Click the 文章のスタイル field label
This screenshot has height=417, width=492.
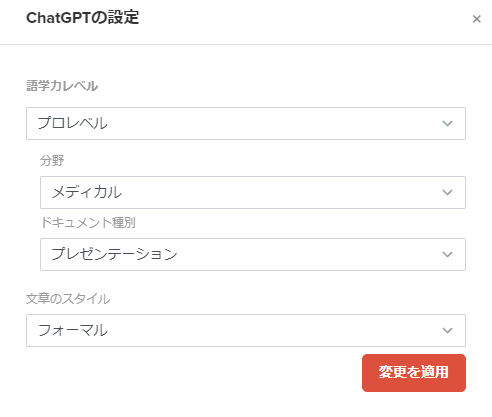68,299
